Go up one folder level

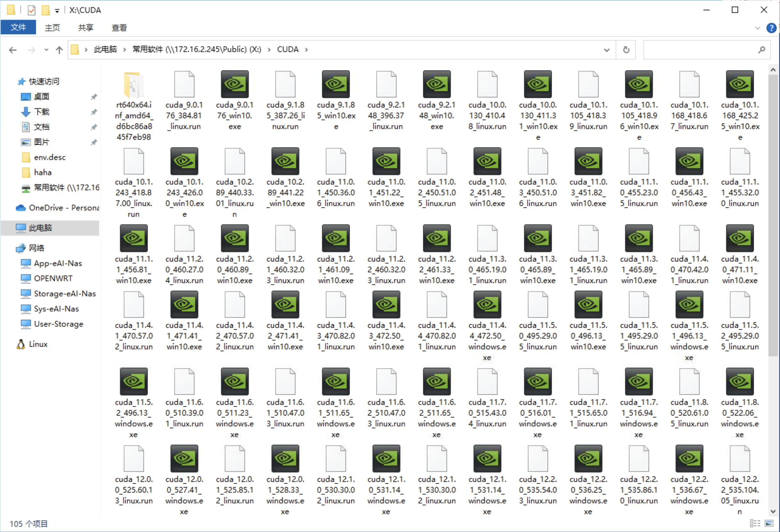(60, 50)
